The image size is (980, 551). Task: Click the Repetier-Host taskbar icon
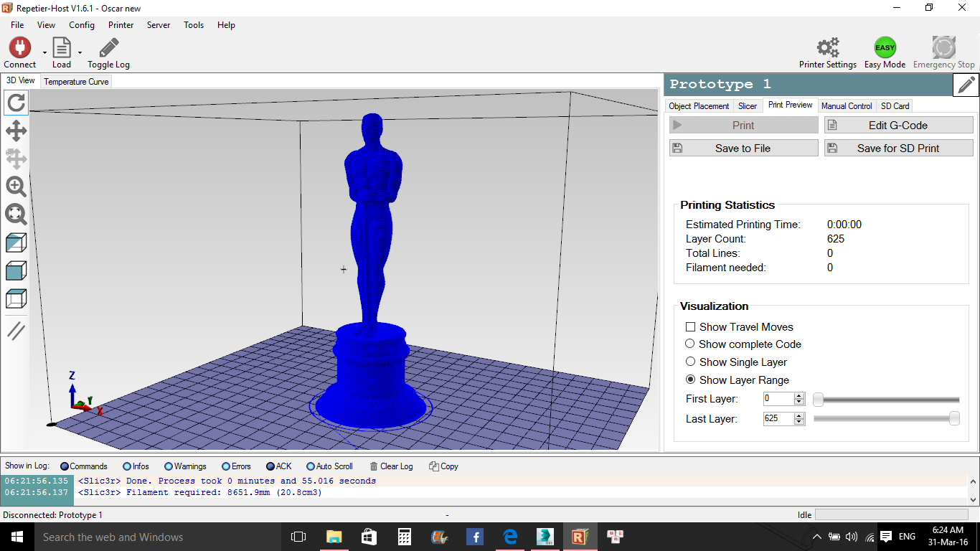pyautogui.click(x=580, y=537)
